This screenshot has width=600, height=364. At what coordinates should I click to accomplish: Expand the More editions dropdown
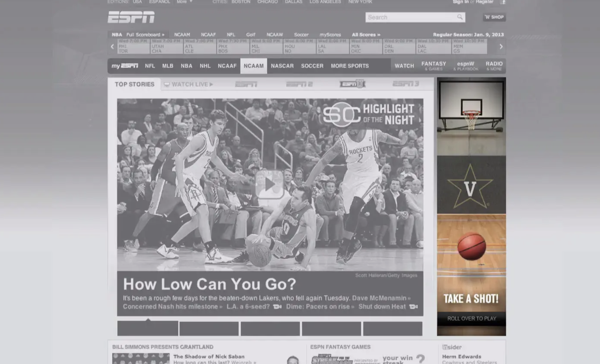click(184, 2)
